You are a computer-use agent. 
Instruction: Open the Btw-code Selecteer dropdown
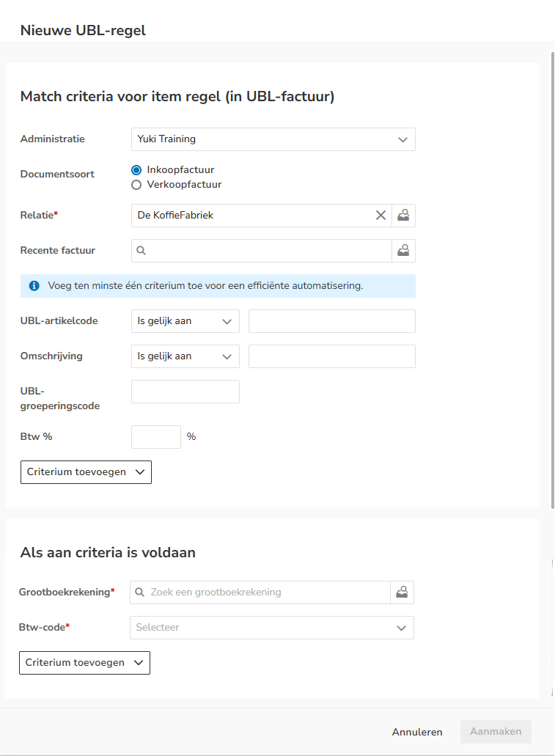coord(271,628)
